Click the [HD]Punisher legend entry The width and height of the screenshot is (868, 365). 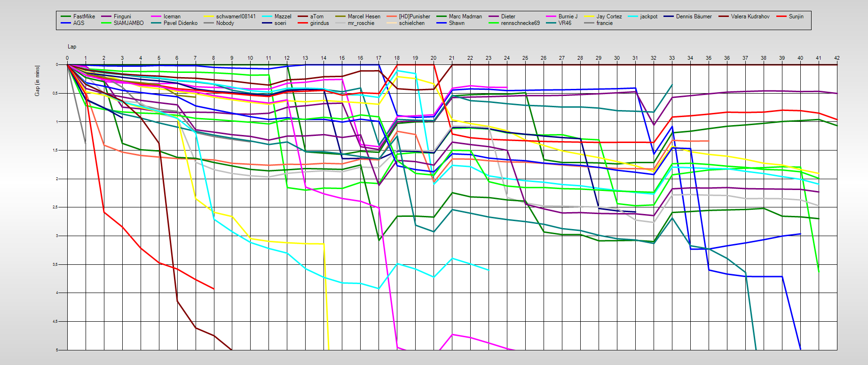coord(414,16)
